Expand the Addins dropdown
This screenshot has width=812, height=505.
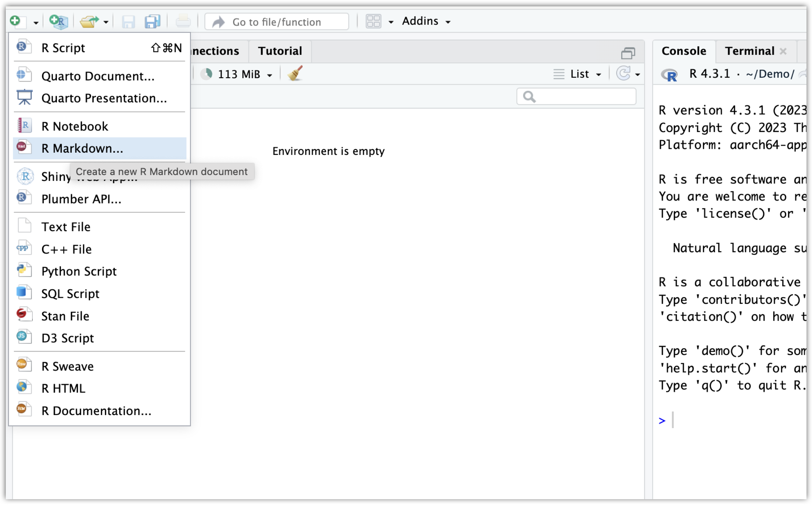[426, 21]
